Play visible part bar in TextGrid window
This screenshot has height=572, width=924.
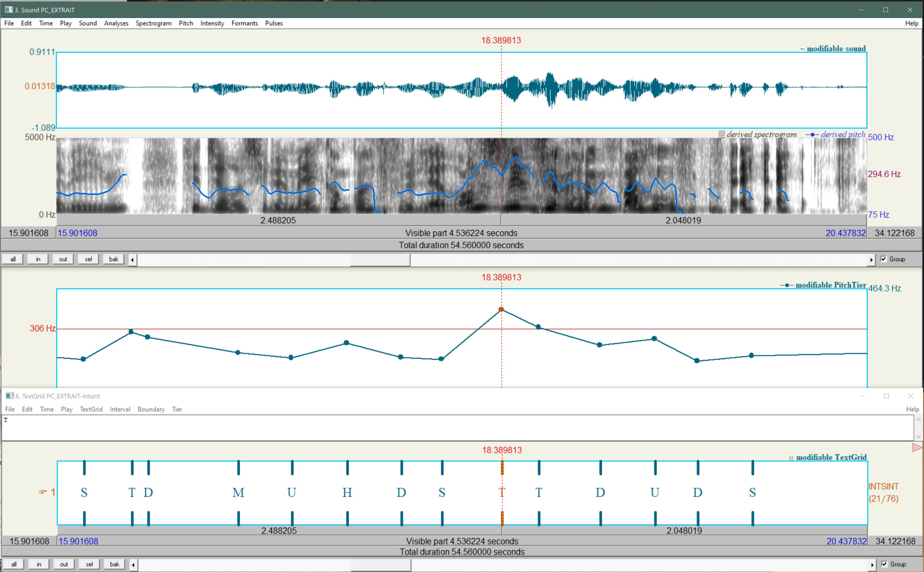pos(462,541)
